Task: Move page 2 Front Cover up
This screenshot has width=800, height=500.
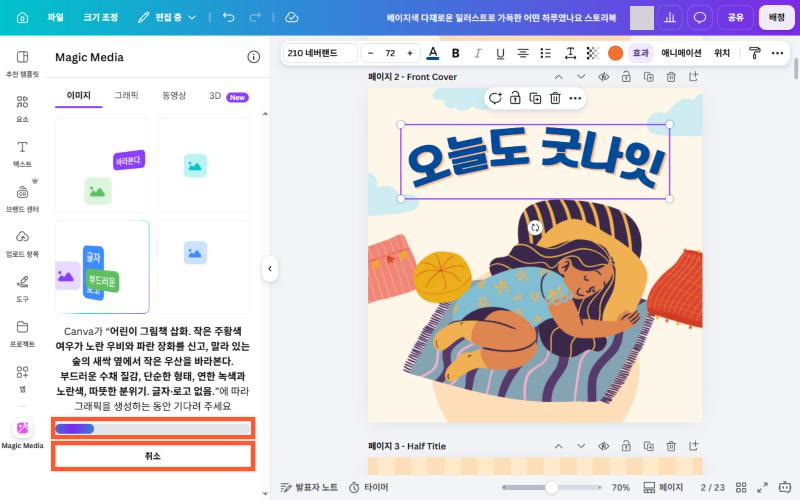Action: (559, 77)
